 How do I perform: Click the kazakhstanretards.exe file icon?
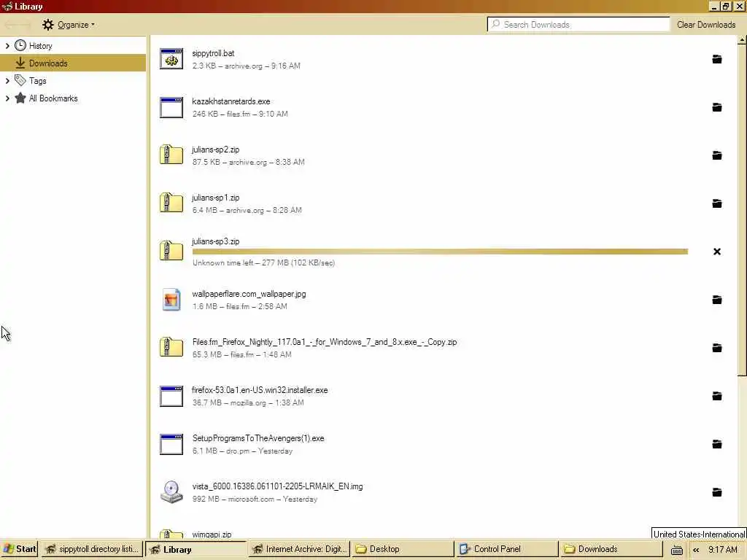(x=171, y=107)
